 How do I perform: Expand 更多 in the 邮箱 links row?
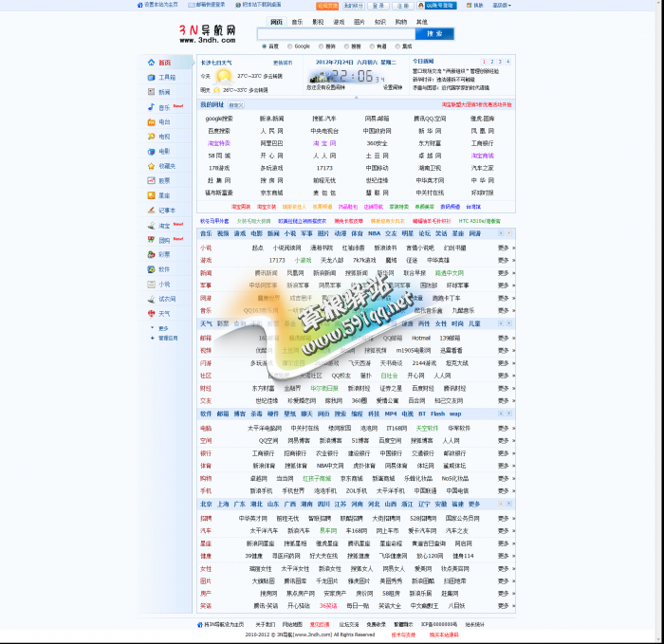[x=506, y=338]
